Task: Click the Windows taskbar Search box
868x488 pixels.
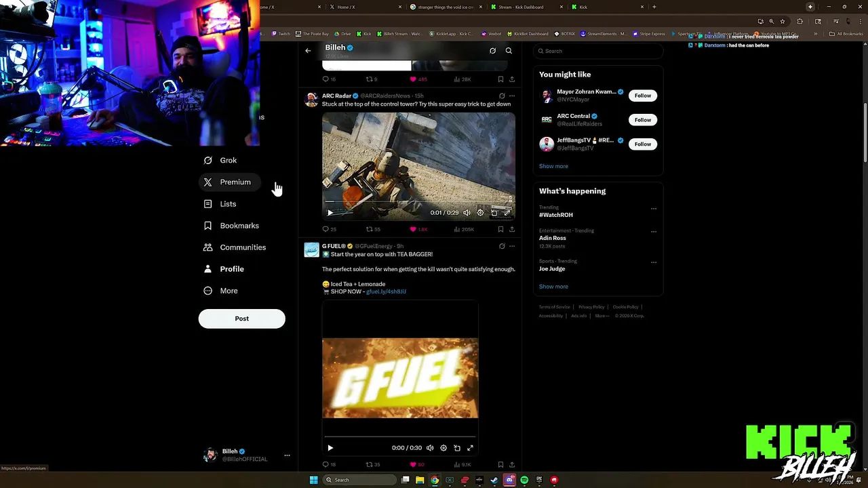Action: coord(360,480)
